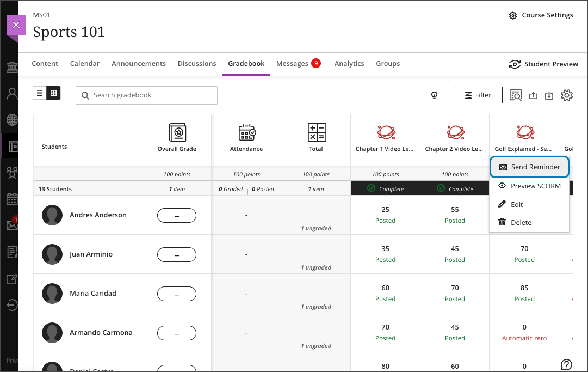The height and width of the screenshot is (372, 588).
Task: Toggle the grid view for the gradebook
Action: point(52,93)
